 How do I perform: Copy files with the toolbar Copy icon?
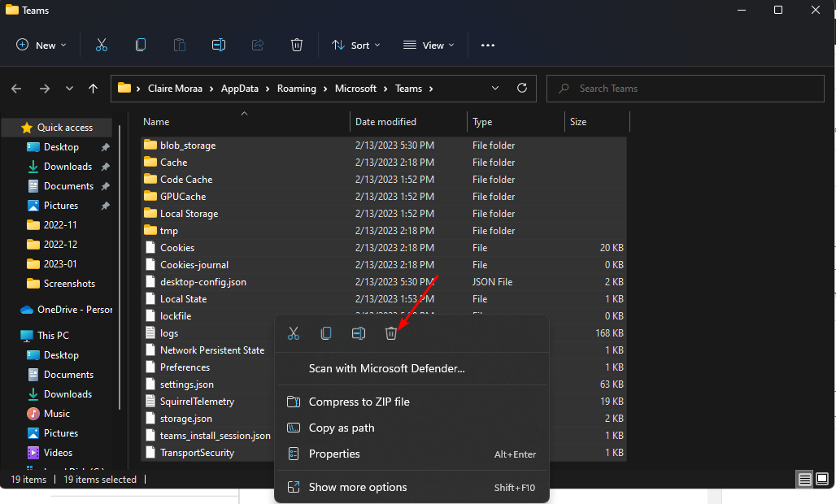tap(140, 45)
